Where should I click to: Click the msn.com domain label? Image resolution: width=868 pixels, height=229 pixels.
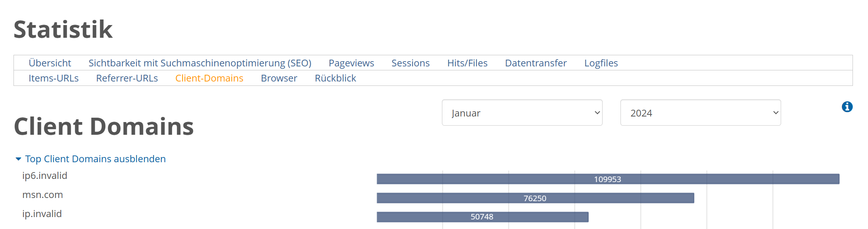(x=42, y=195)
